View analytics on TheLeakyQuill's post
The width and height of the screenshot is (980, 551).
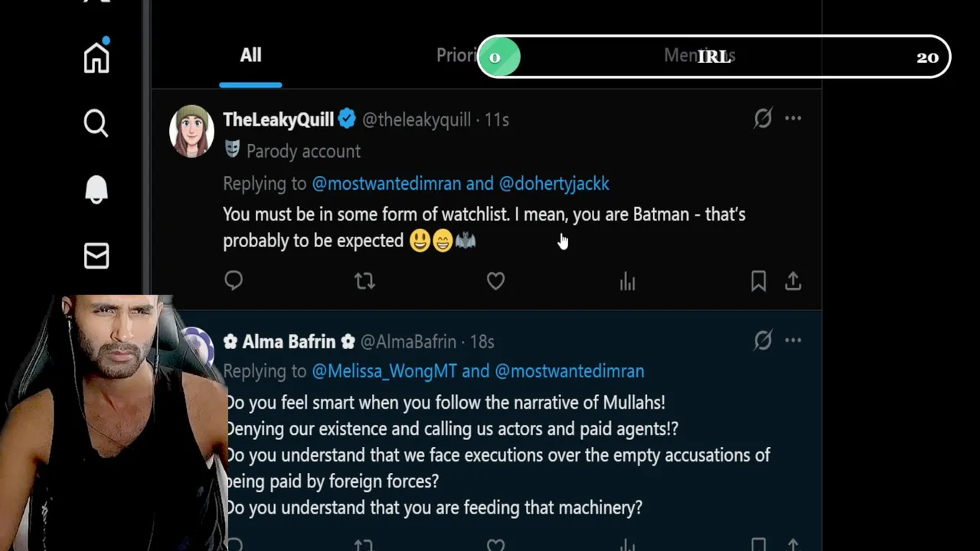[x=628, y=282]
